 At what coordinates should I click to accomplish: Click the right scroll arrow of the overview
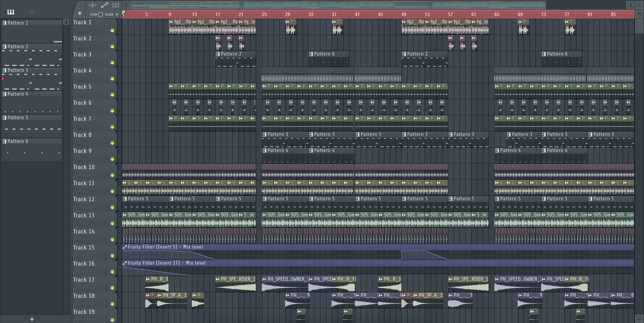[x=631, y=5]
